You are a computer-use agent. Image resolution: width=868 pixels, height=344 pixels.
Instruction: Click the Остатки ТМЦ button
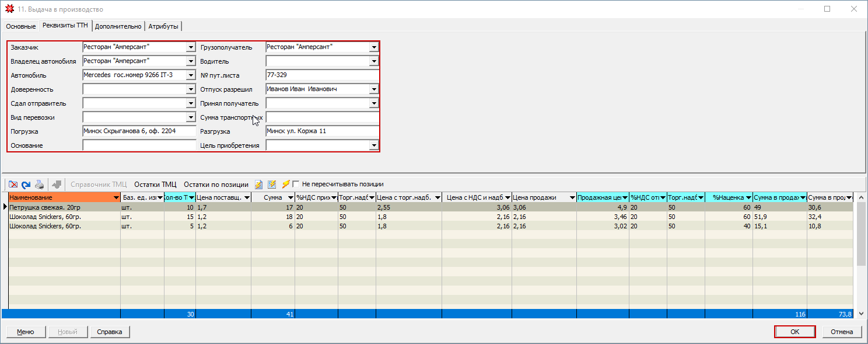(155, 185)
